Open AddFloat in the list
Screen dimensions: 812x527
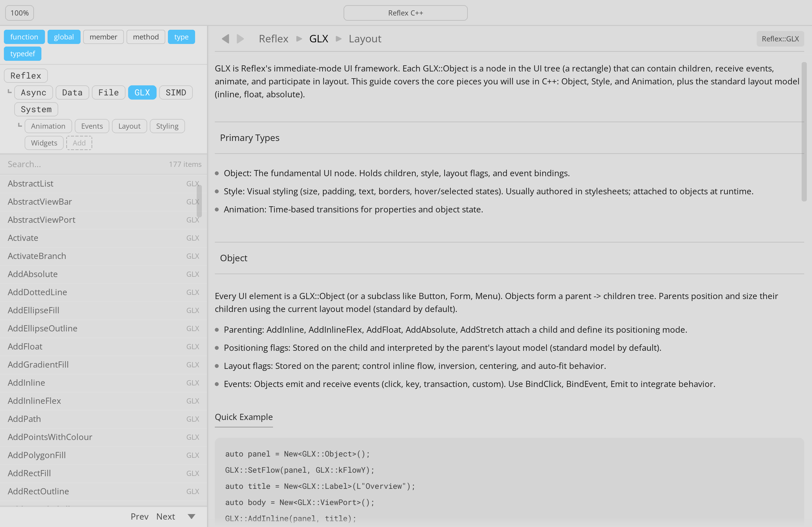click(x=104, y=346)
